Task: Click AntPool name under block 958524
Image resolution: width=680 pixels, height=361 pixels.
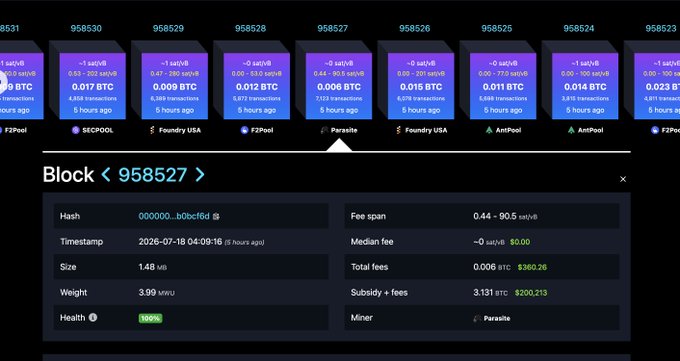Action: pos(591,130)
